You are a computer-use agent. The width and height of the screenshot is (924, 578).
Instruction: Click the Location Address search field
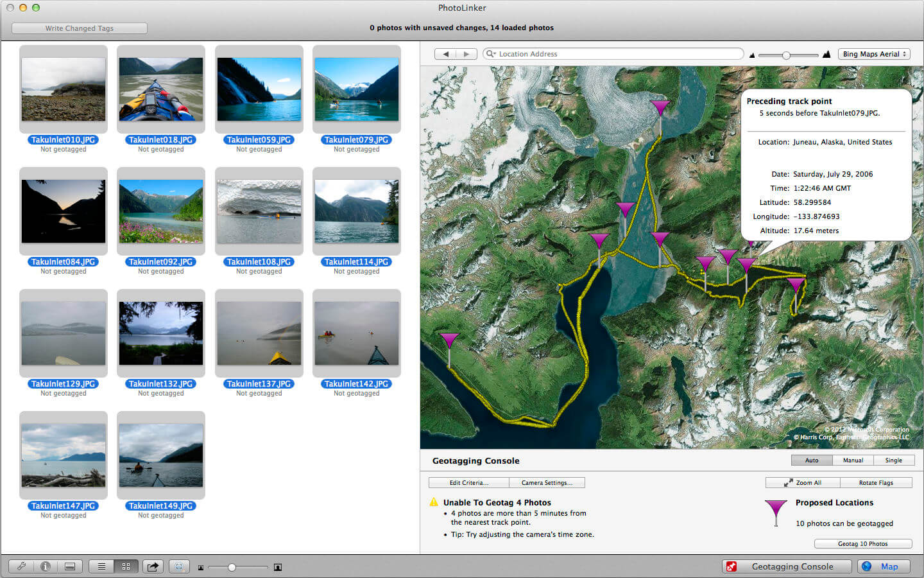click(613, 54)
